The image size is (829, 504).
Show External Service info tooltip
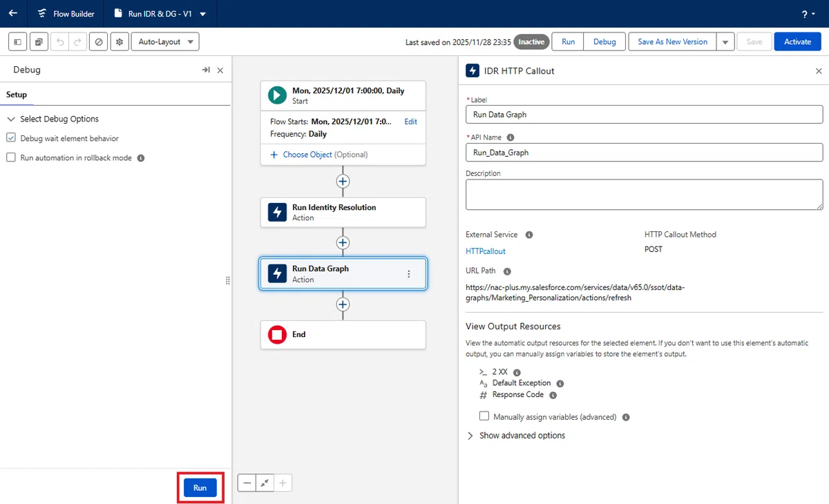pyautogui.click(x=529, y=235)
